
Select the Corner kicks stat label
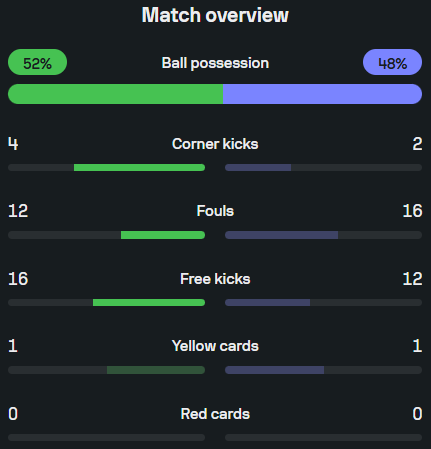point(215,144)
